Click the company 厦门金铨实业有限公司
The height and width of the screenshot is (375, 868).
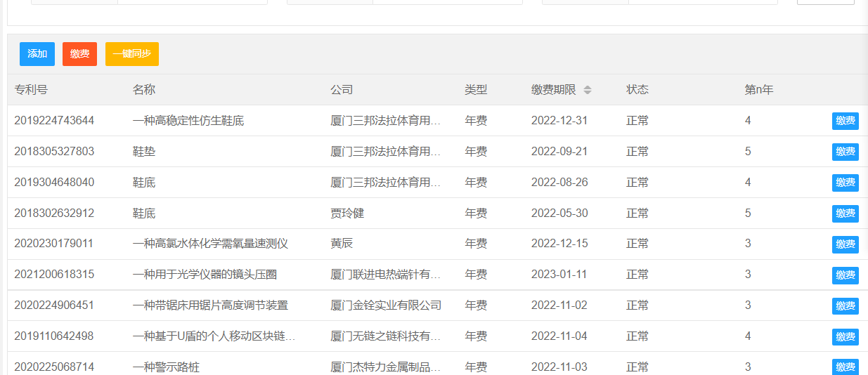(386, 305)
